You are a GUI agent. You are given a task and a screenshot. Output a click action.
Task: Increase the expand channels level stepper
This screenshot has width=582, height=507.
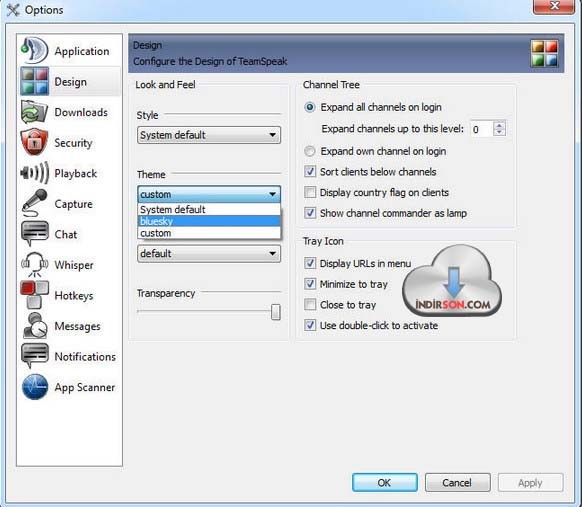click(x=499, y=125)
